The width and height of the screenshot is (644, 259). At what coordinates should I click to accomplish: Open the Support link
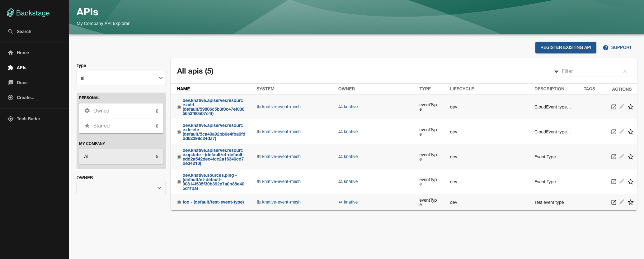618,47
